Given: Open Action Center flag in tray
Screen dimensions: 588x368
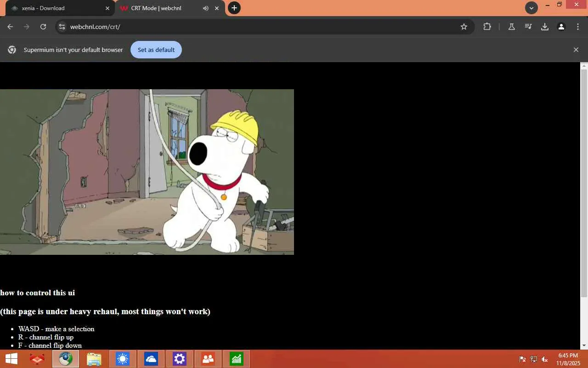Looking at the screenshot, I should pos(523,359).
